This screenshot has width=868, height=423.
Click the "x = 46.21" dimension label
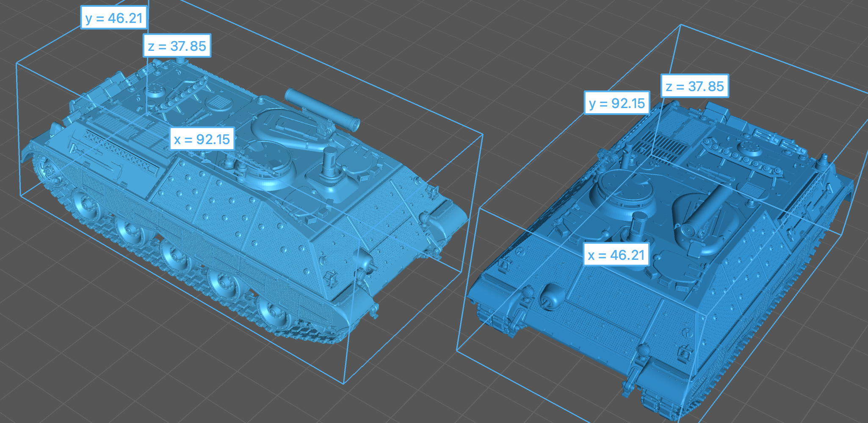(616, 255)
